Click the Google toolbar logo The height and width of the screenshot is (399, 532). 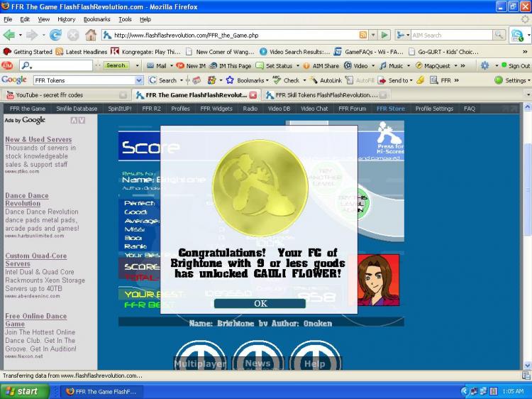[x=14, y=80]
